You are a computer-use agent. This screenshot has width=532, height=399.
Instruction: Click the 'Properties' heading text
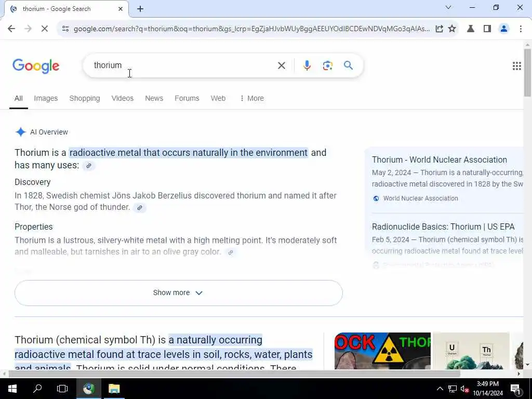click(34, 227)
